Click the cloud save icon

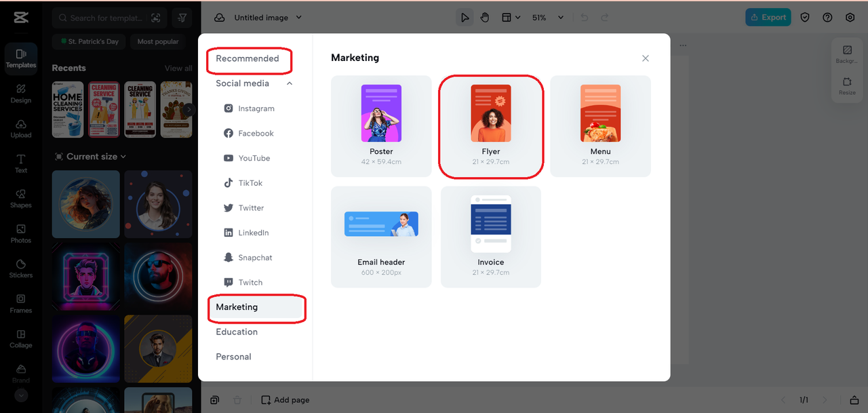(219, 18)
